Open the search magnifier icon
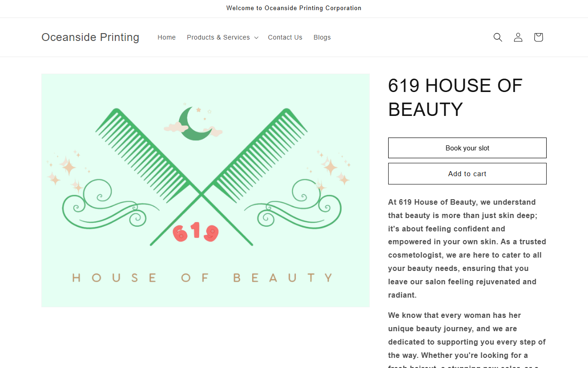This screenshot has width=588, height=368. 498,37
